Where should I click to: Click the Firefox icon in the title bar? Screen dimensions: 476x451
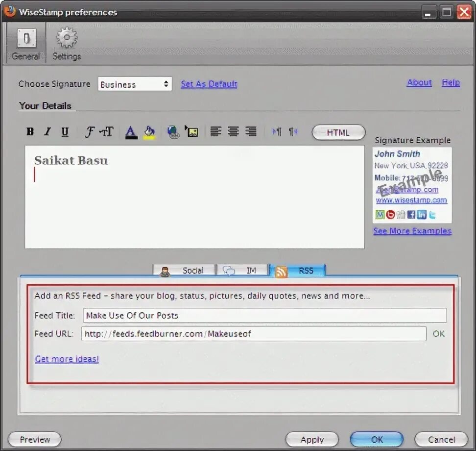(x=10, y=12)
